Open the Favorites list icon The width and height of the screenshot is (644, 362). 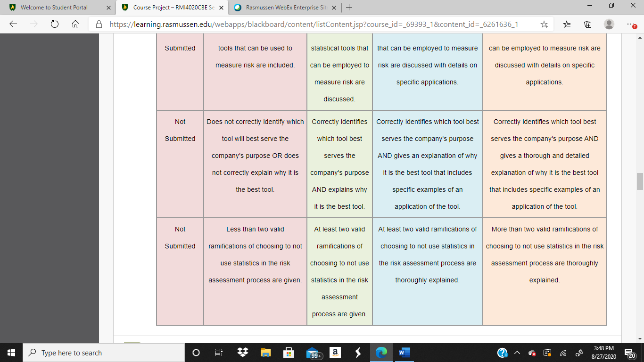coord(567,24)
